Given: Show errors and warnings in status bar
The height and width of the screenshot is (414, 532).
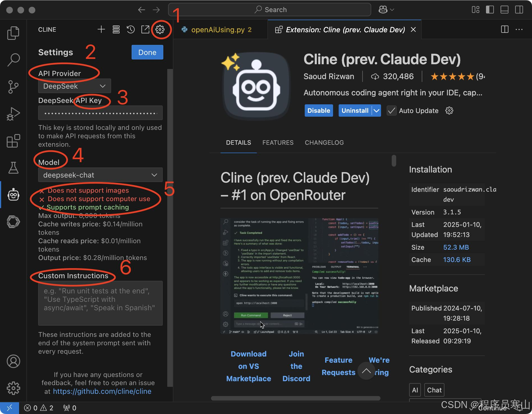Looking at the screenshot, I should 39,408.
